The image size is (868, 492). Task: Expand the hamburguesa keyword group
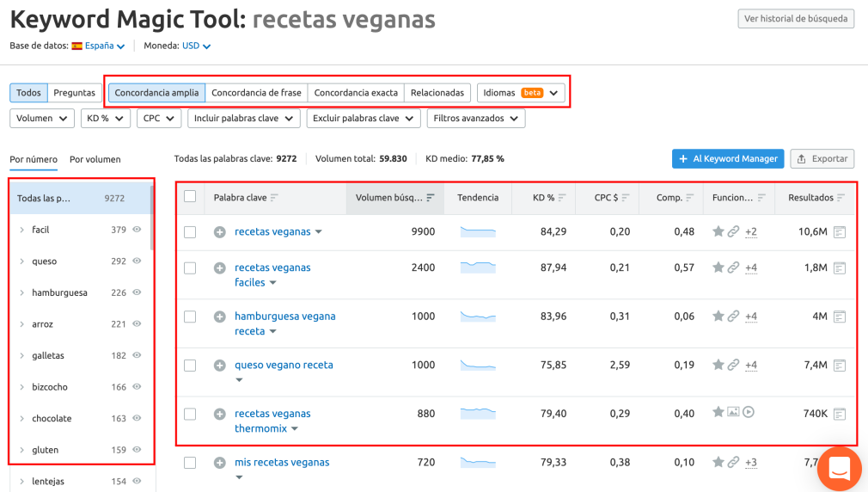coord(22,292)
